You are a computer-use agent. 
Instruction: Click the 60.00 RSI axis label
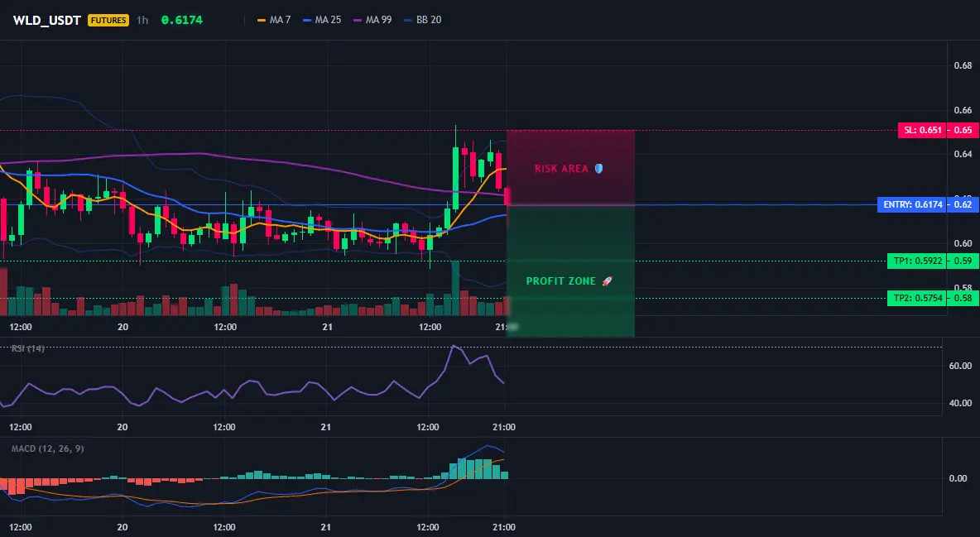pyautogui.click(x=961, y=366)
